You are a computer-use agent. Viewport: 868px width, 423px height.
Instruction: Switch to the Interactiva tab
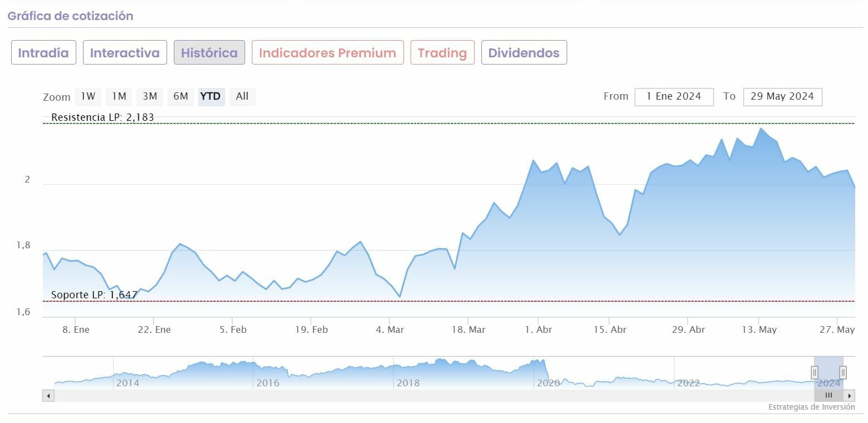[x=125, y=53]
